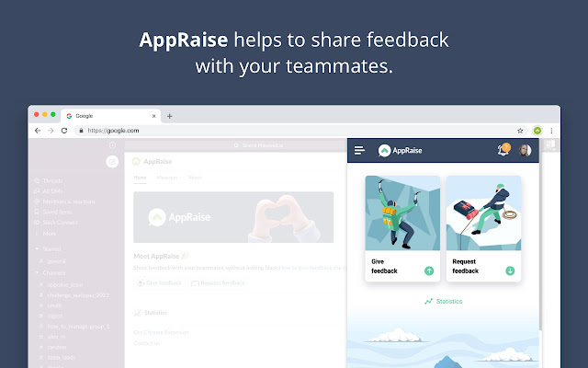Open the Statistics link in AppRaise popup
The height and width of the screenshot is (368, 588).
point(443,301)
